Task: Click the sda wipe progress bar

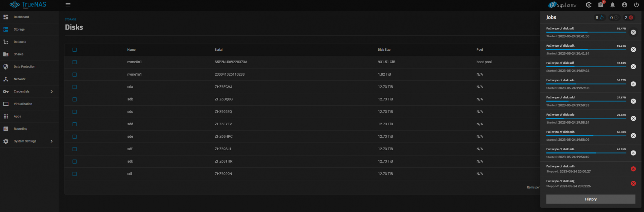Action: [x=586, y=153]
